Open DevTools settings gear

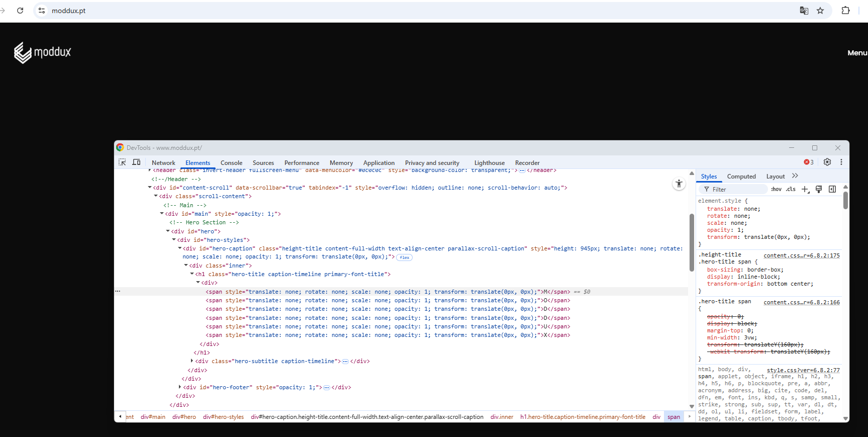click(x=827, y=162)
